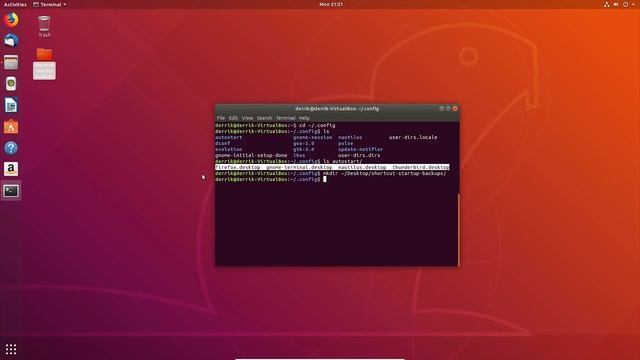This screenshot has height=360, width=640.
Task: Click 'evolution' directory name
Action: 229,149
